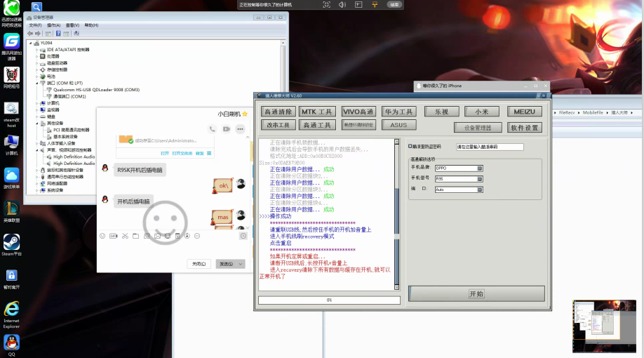Viewport: 644px width, 358px height.
Task: Click the star icon next to 小白刷机
Action: pyautogui.click(x=246, y=114)
